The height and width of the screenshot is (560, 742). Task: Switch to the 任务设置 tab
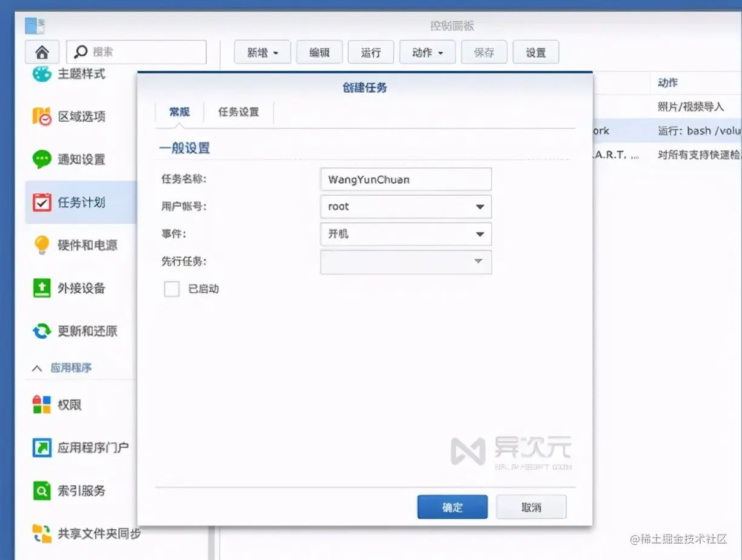[239, 112]
